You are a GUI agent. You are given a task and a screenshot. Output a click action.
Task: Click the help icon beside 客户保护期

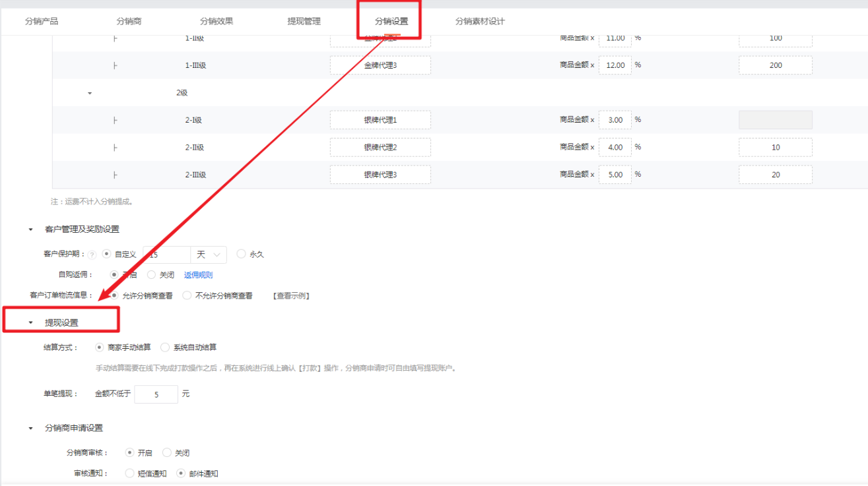[x=92, y=255]
